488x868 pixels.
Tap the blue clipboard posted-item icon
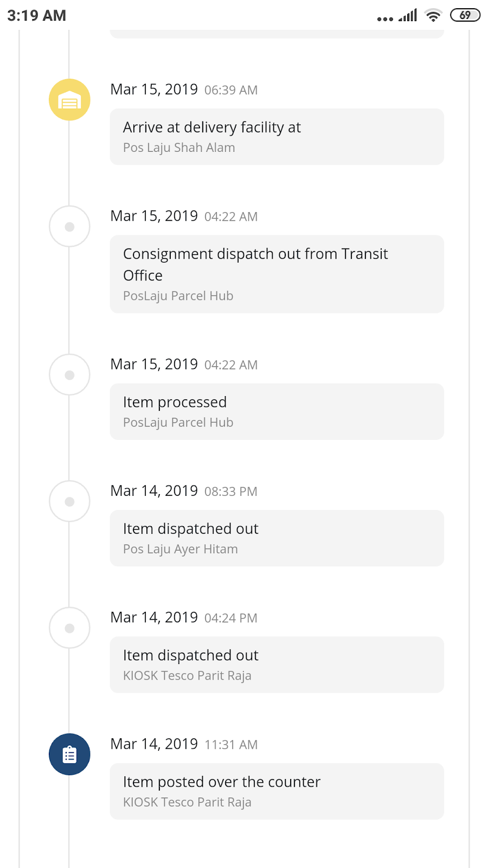pos(69,754)
